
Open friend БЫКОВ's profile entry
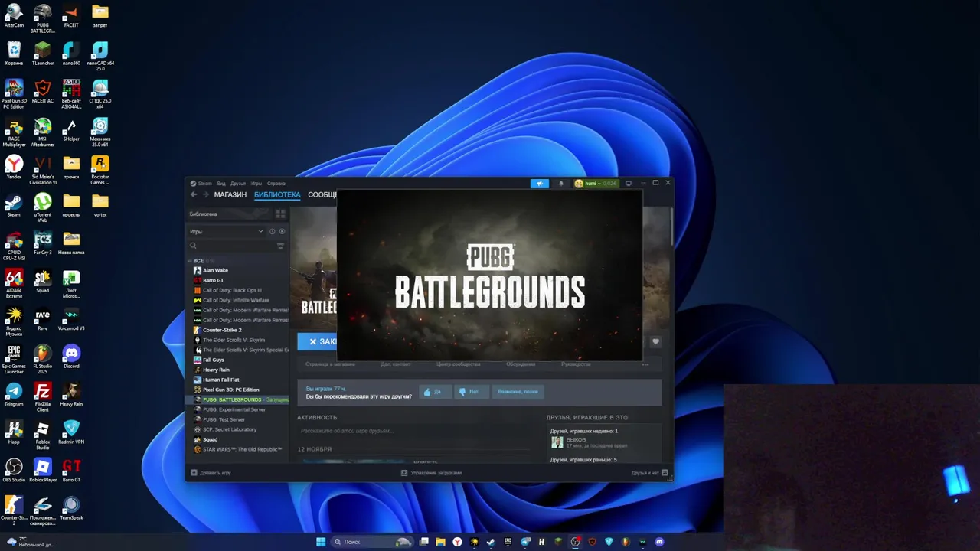[588, 442]
